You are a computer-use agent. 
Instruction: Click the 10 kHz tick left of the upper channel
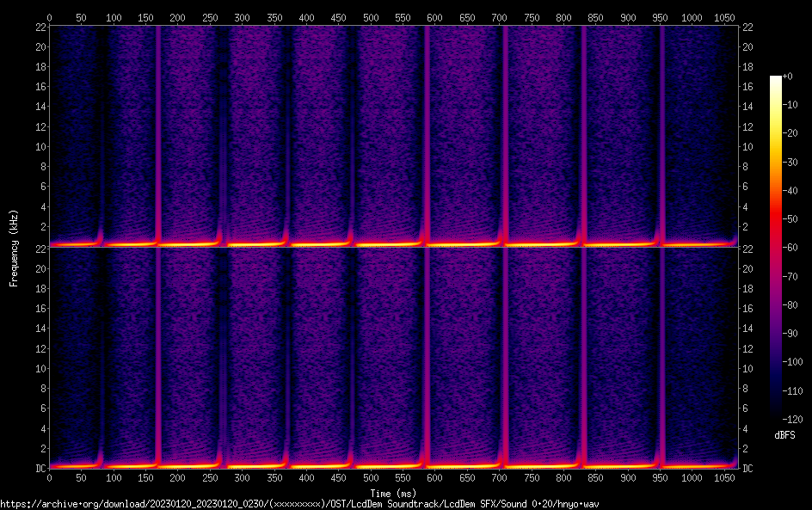(38, 146)
